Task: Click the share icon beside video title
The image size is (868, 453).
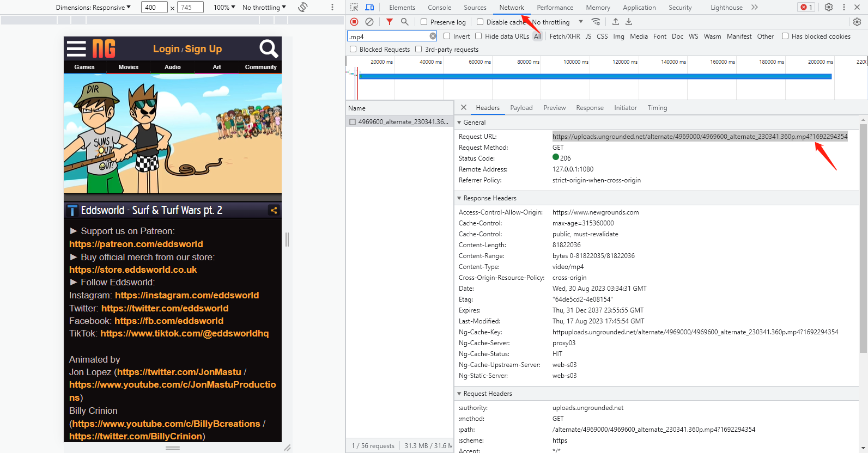Action: 274,210
